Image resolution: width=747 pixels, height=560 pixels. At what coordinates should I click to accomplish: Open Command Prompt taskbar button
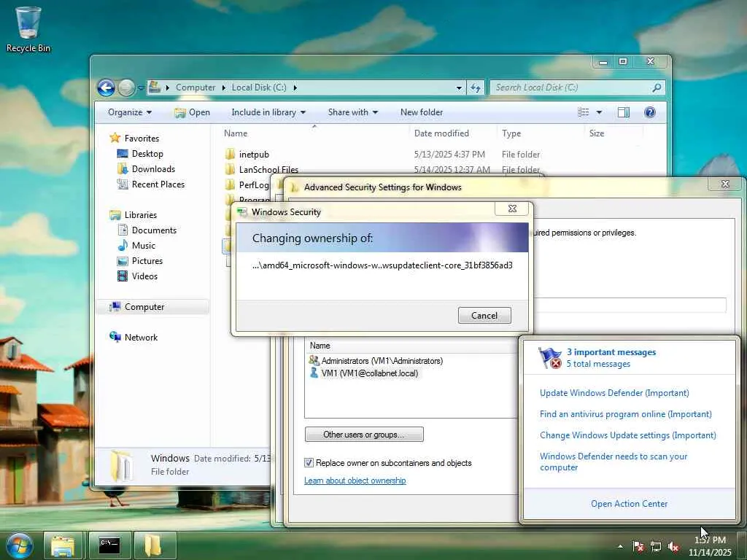click(x=109, y=545)
